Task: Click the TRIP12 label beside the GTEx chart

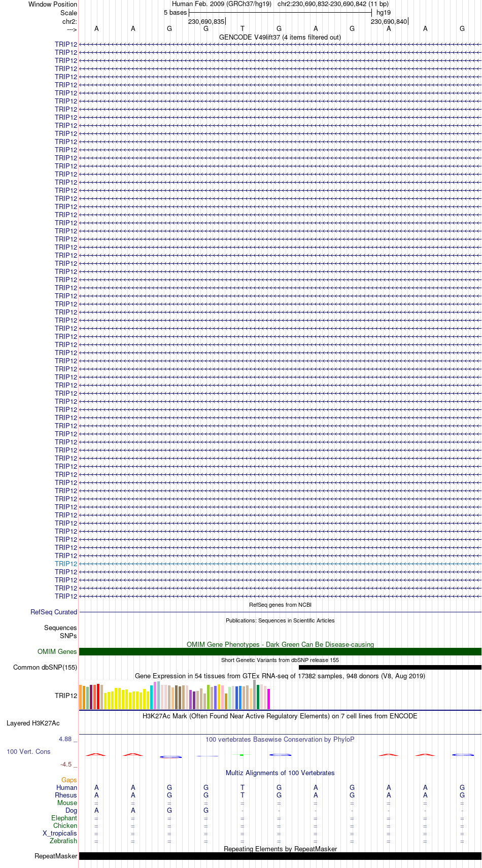Action: (66, 696)
